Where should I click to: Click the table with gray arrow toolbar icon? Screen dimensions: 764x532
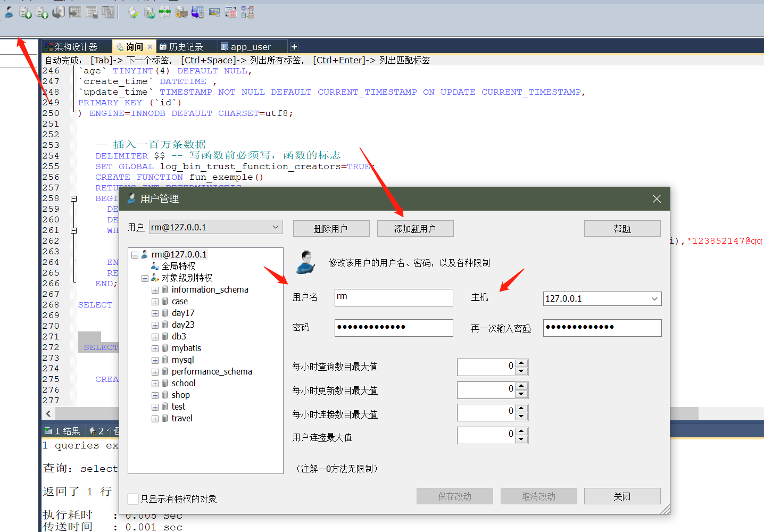[75, 12]
